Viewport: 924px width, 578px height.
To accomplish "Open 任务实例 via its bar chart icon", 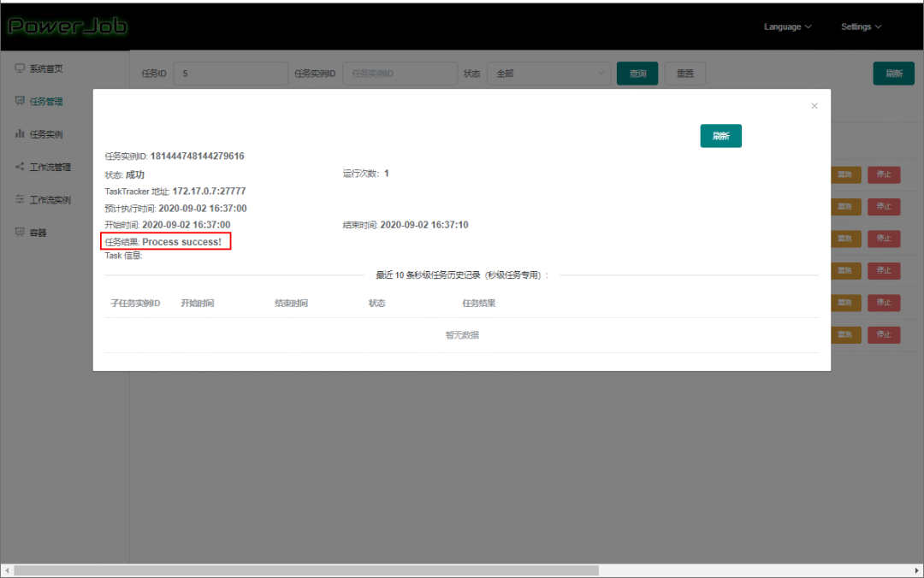I will click(x=20, y=134).
